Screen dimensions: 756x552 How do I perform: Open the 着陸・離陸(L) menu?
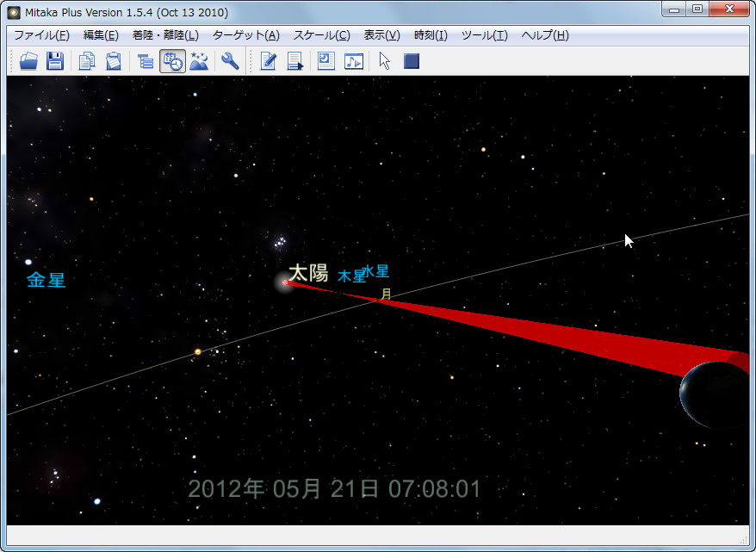pyautogui.click(x=165, y=35)
